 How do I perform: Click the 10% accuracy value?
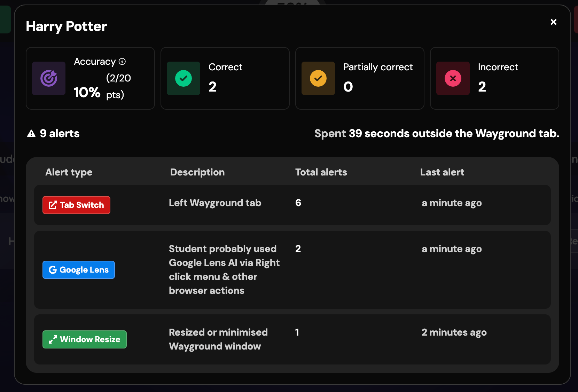click(x=87, y=93)
